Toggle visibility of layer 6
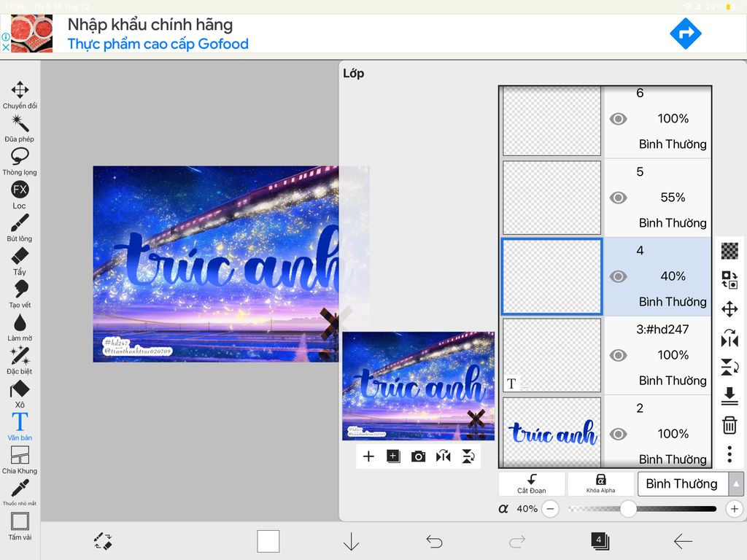Screen dimensions: 747x560 pos(618,119)
